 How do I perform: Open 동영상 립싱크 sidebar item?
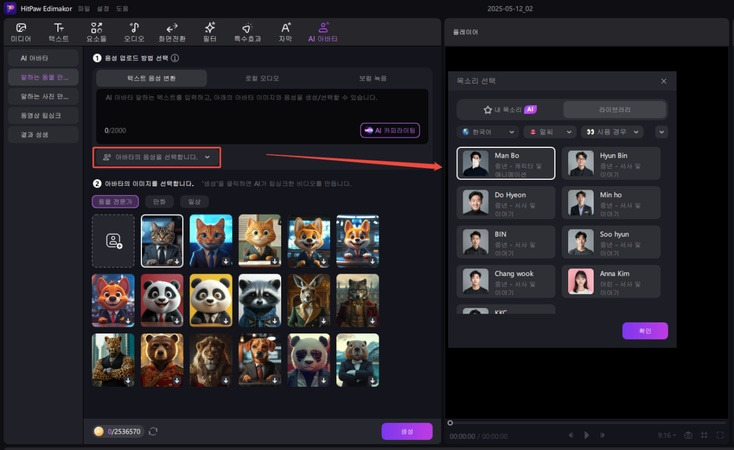point(43,115)
